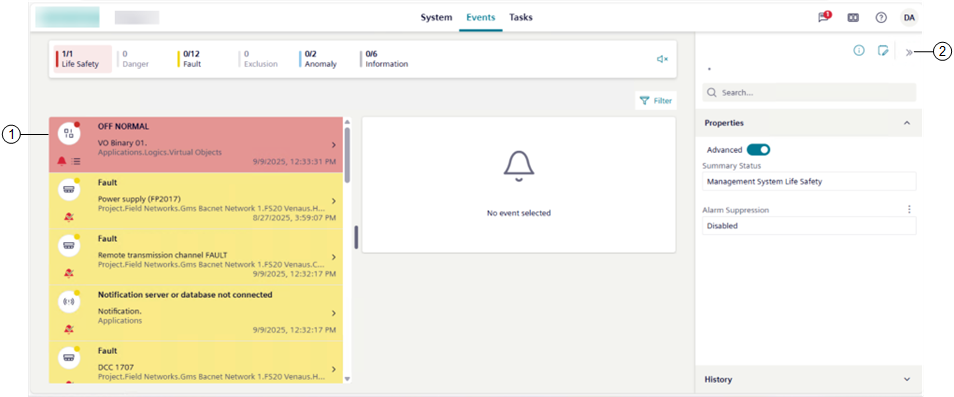Click the splitter handle beside event list
This screenshot has height=397, width=954.
(357, 237)
